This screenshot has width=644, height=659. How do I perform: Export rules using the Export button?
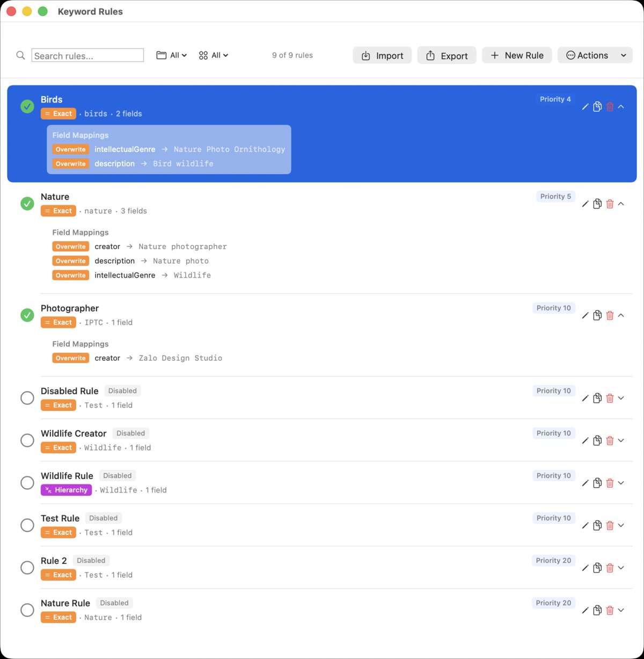(x=447, y=55)
